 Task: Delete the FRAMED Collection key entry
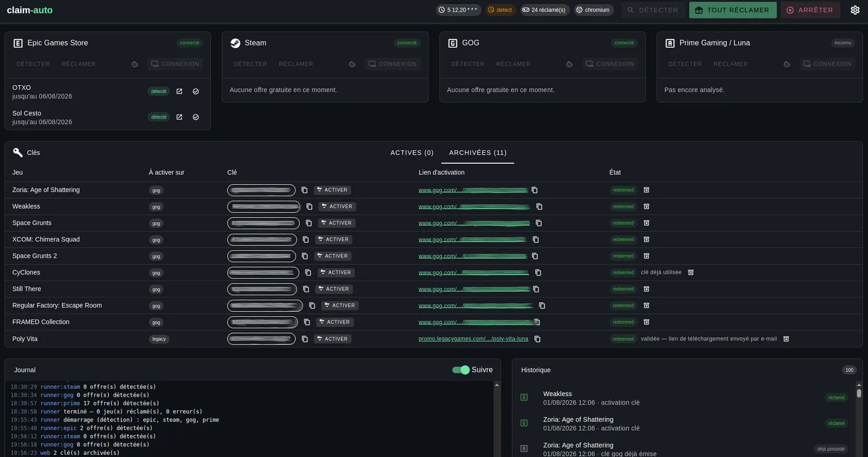coord(647,322)
